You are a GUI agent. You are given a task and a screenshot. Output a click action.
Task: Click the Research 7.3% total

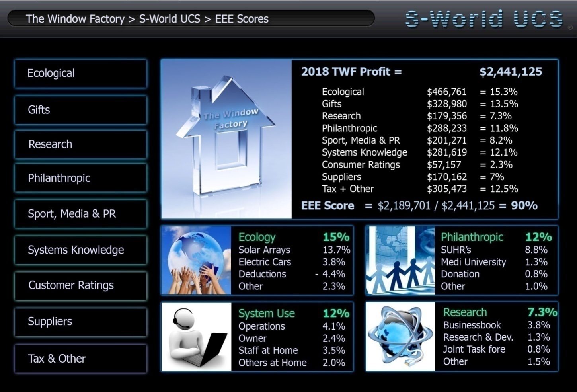(542, 312)
